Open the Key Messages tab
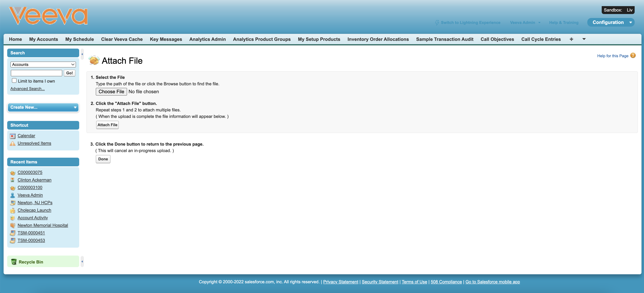The height and width of the screenshot is (293, 644). pyautogui.click(x=166, y=39)
